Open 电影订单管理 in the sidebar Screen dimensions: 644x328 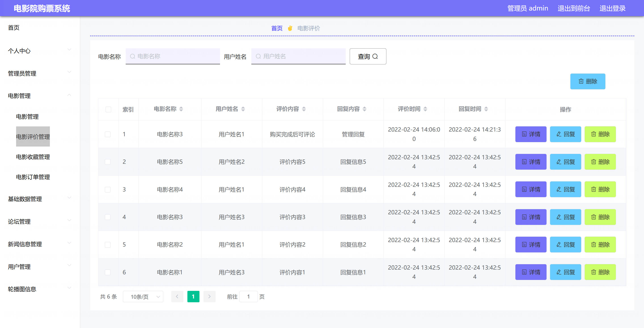[33, 177]
